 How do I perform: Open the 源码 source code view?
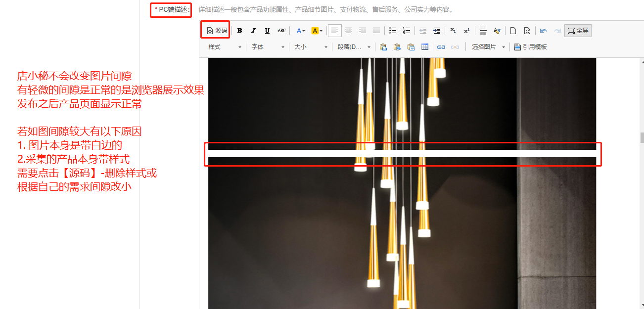tap(217, 31)
